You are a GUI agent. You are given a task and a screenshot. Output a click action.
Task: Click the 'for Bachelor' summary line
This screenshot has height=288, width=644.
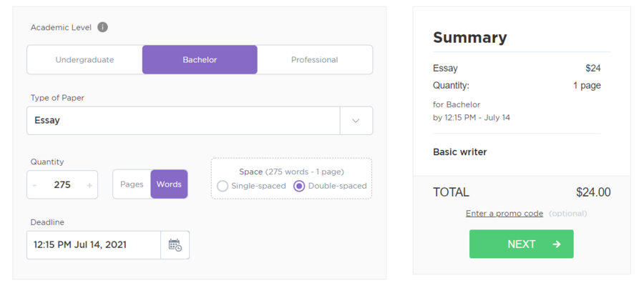click(457, 104)
